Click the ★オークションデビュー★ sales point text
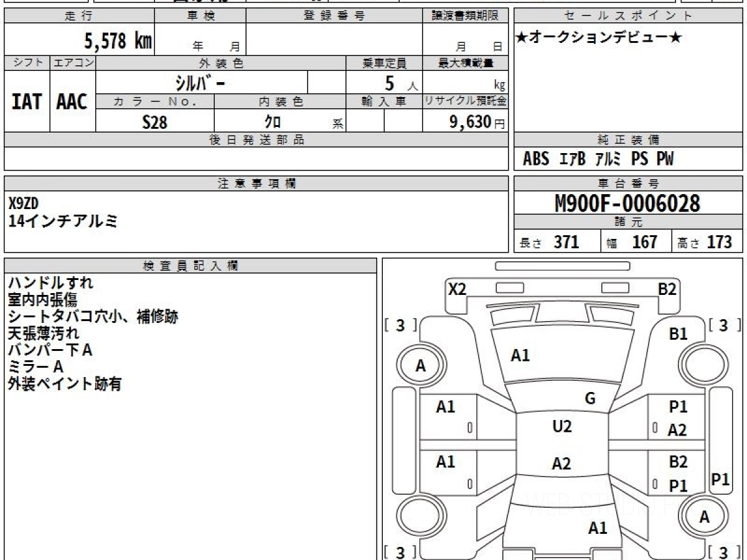Image resolution: width=747 pixels, height=560 pixels. tap(599, 38)
